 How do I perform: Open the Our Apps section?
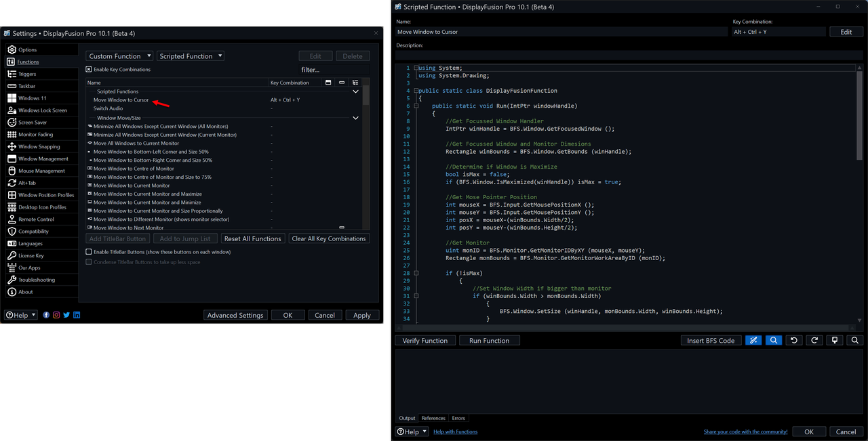tap(41, 268)
